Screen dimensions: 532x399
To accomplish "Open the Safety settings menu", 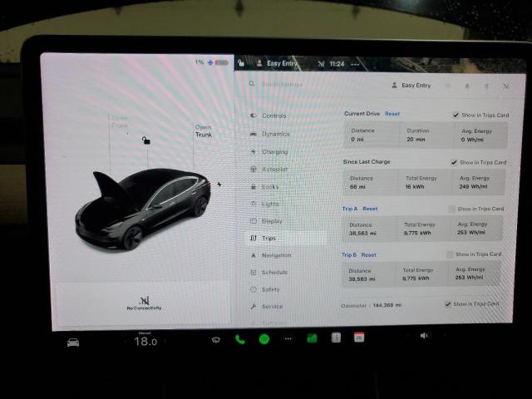I will pyautogui.click(x=265, y=289).
